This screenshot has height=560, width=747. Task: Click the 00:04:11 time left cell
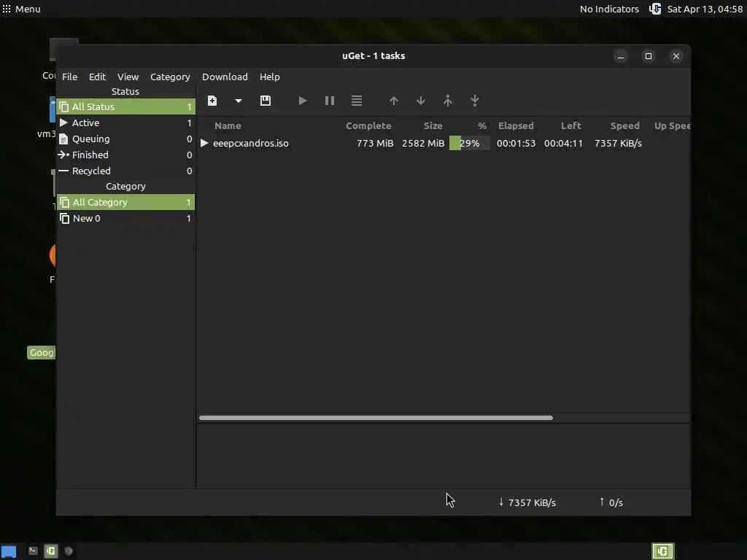563,144
